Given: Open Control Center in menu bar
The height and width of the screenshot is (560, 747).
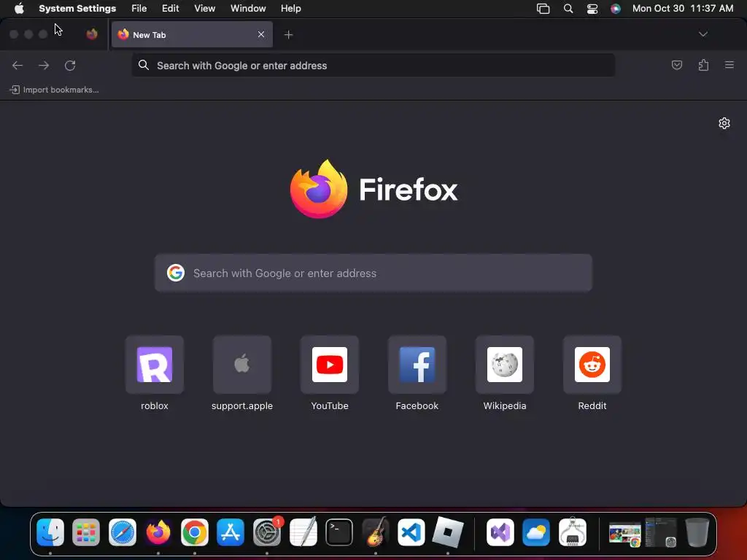Looking at the screenshot, I should [x=592, y=9].
